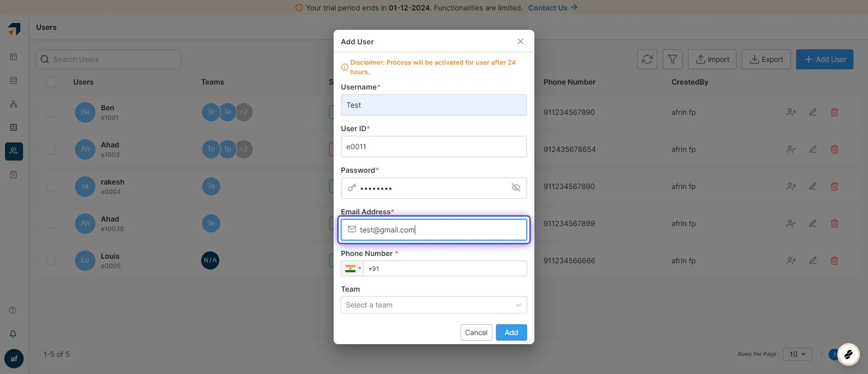Toggle password visibility eye icon
Viewport: 868px width, 374px height.
[x=516, y=188]
